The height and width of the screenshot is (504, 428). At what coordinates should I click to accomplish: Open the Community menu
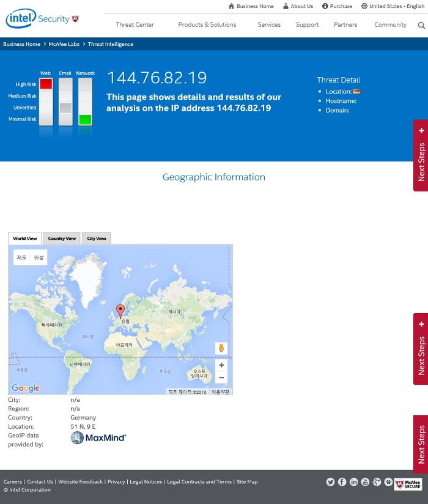390,24
